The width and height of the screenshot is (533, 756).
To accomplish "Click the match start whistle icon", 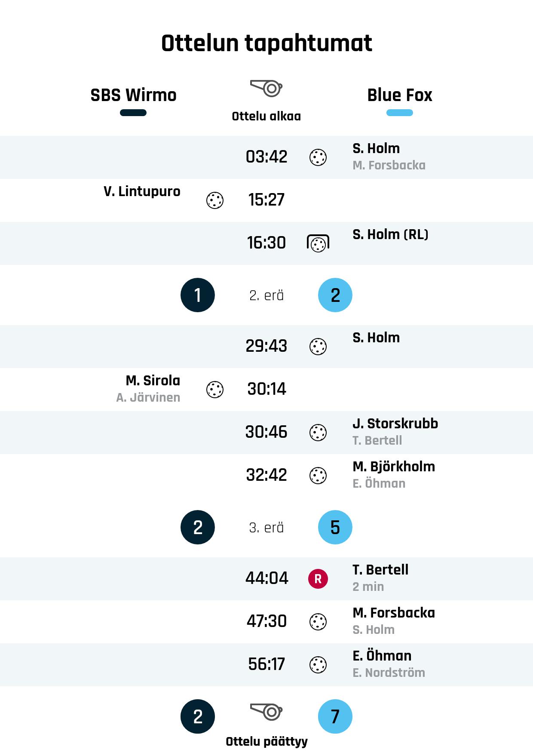I will coord(266,88).
